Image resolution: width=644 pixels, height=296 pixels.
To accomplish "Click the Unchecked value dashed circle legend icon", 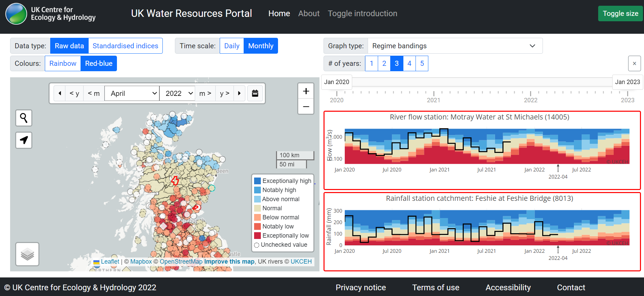I will click(257, 245).
